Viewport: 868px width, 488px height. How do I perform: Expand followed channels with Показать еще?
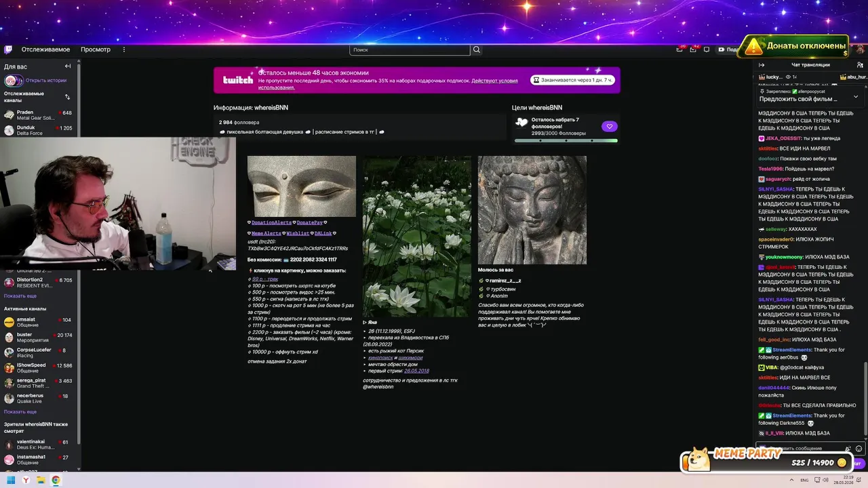tap(20, 296)
